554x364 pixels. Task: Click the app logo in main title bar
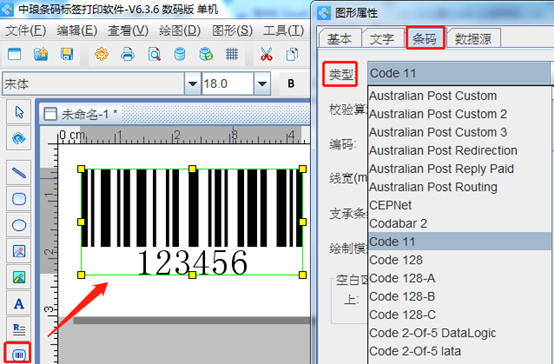(7, 10)
